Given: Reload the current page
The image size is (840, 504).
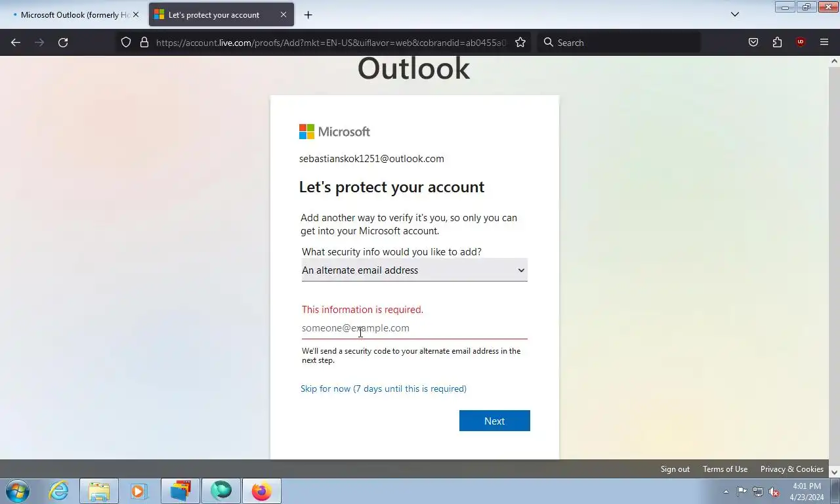Looking at the screenshot, I should tap(63, 42).
